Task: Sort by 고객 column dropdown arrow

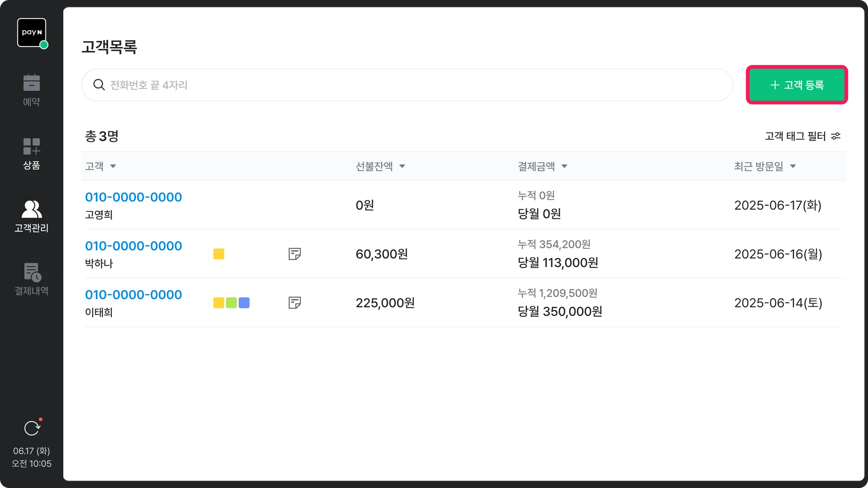Action: [113, 166]
